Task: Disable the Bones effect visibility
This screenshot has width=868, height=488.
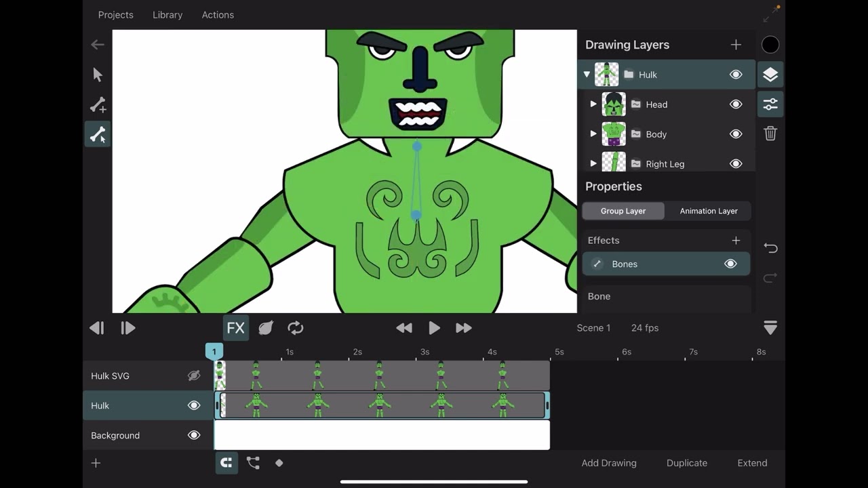Action: [730, 264]
